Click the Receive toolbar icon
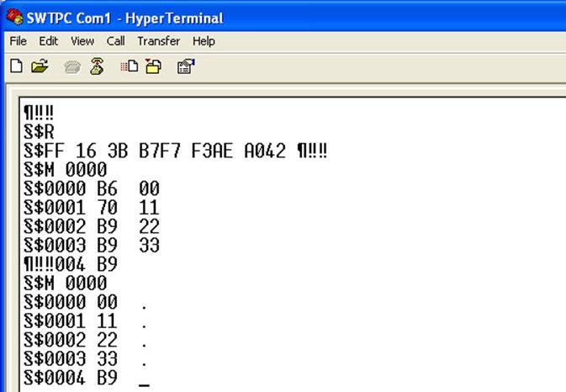The height and width of the screenshot is (392, 566). point(153,67)
